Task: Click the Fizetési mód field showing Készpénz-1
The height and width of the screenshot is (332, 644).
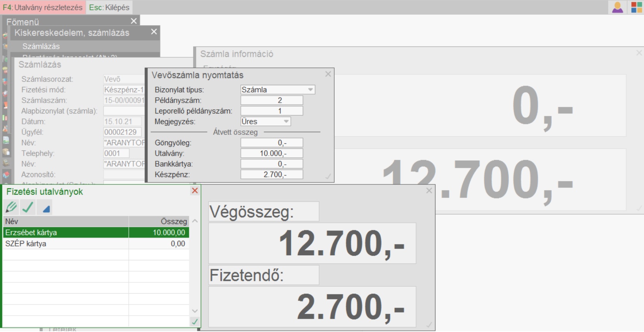Action: 124,90
